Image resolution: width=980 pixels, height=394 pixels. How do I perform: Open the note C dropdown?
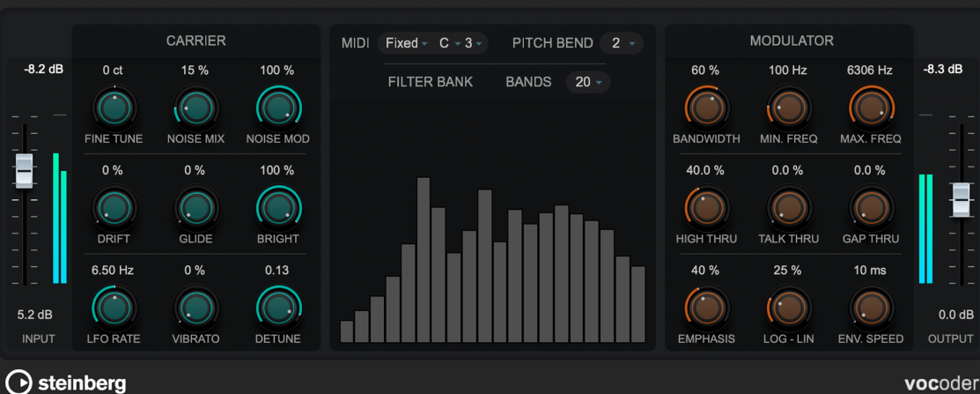pos(449,43)
